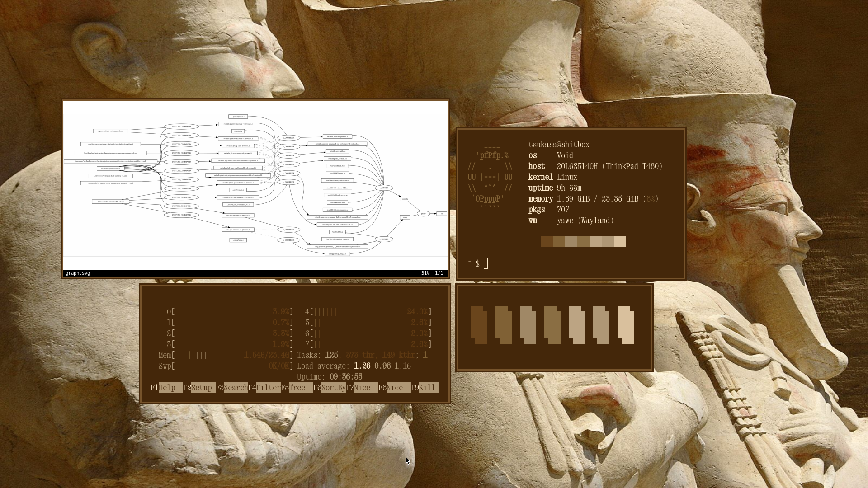
Task: Click the Swp meter in htop
Action: [226, 366]
